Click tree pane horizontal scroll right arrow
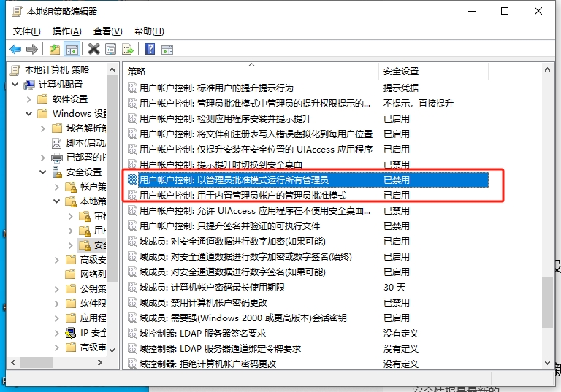Viewport: 561px width, 392px height. pos(100,362)
